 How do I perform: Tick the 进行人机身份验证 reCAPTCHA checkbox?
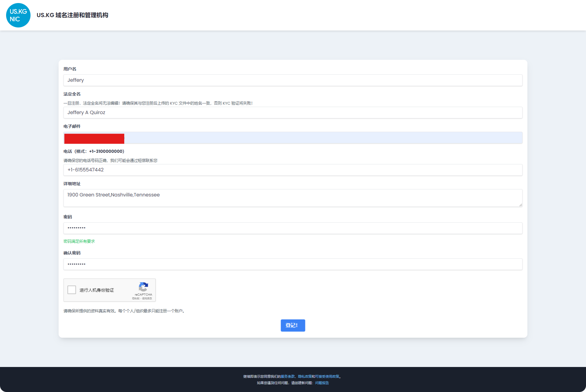[72, 290]
